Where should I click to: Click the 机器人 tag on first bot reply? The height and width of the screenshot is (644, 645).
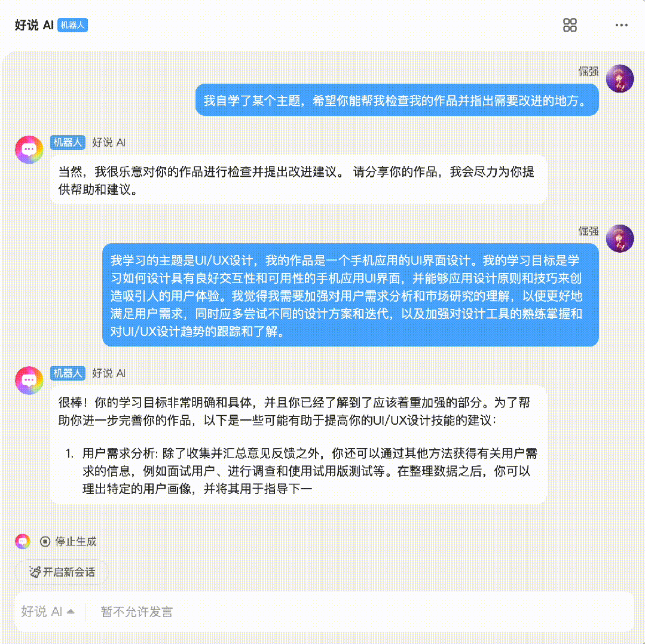click(68, 142)
